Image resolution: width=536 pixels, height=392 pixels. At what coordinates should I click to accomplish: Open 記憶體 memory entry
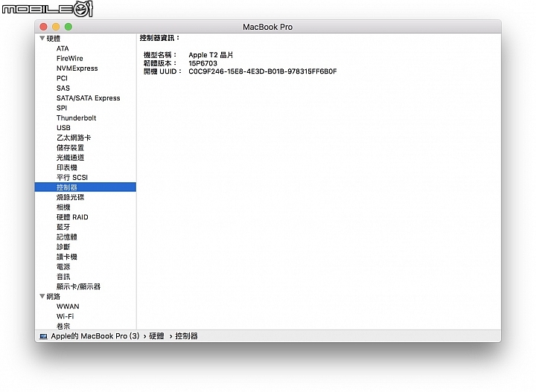coord(67,237)
